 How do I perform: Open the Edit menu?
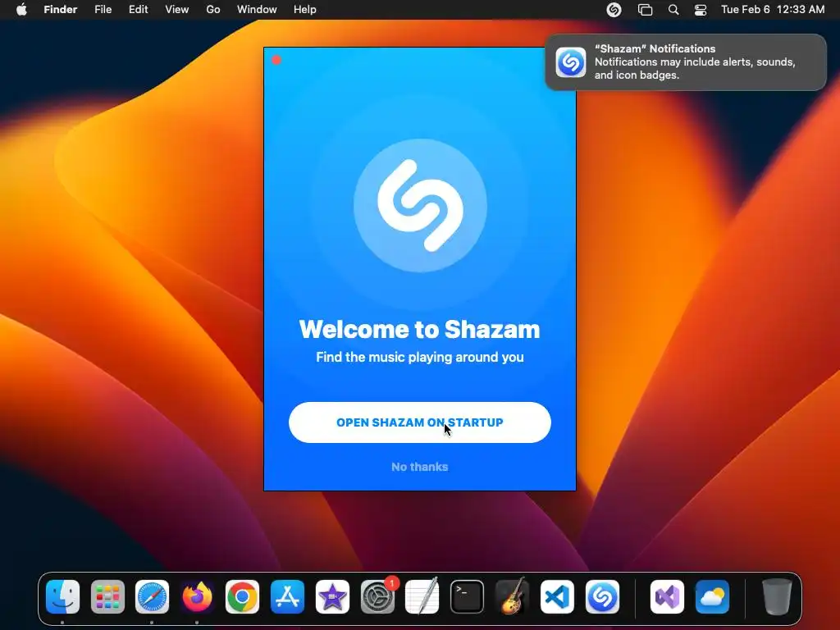[x=138, y=10]
